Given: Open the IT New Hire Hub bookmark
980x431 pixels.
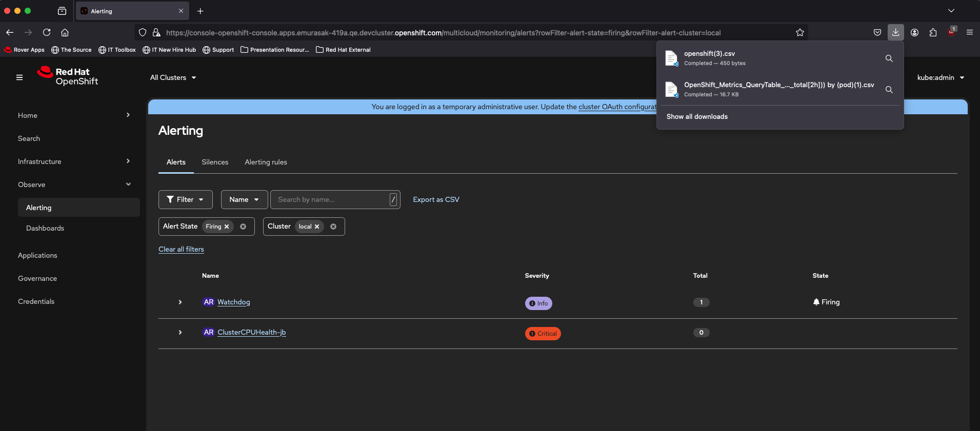Looking at the screenshot, I should (169, 50).
